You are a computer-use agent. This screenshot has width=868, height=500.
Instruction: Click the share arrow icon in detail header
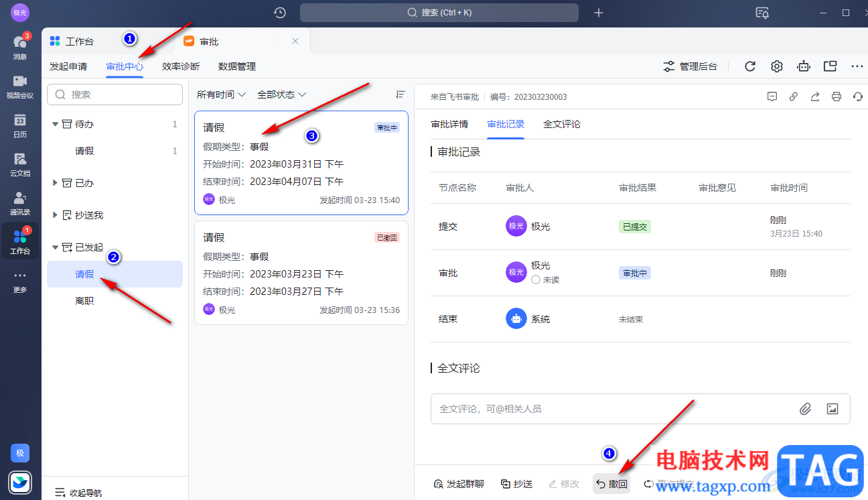click(815, 97)
